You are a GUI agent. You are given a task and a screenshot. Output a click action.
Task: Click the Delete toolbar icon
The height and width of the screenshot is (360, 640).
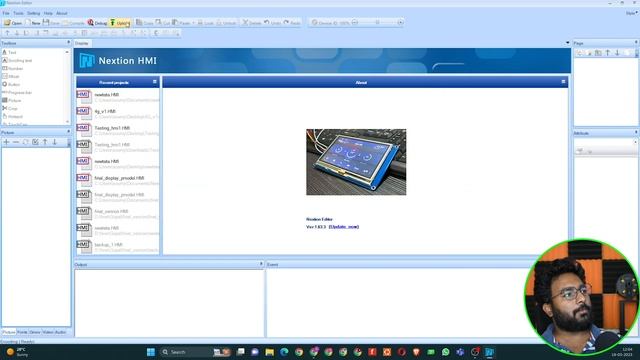pyautogui.click(x=251, y=23)
